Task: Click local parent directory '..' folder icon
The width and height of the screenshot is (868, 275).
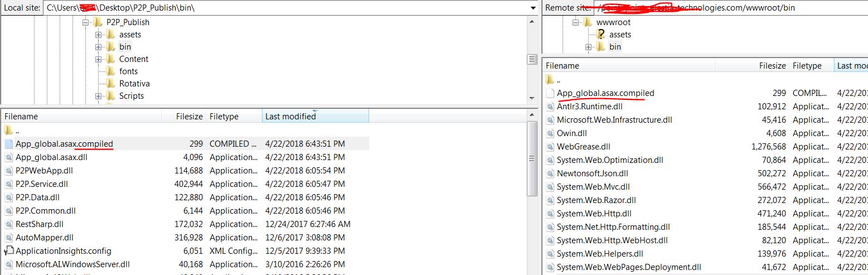Action: (x=8, y=131)
